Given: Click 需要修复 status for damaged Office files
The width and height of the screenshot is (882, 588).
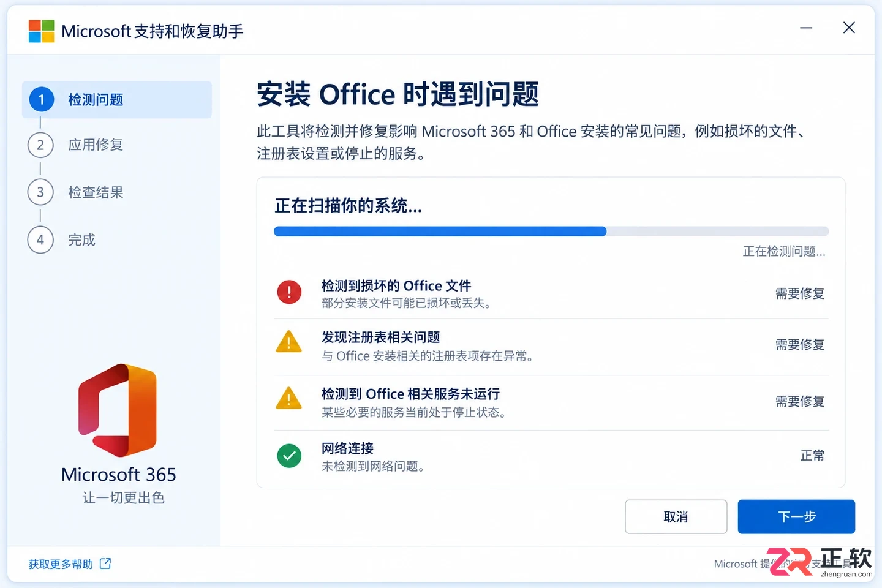Looking at the screenshot, I should pyautogui.click(x=800, y=294).
